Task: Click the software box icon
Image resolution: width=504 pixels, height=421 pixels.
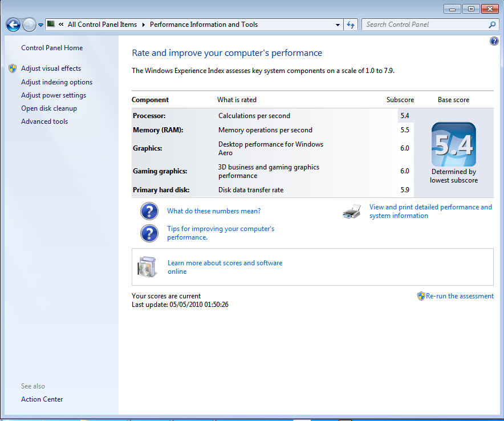Action: tap(147, 266)
